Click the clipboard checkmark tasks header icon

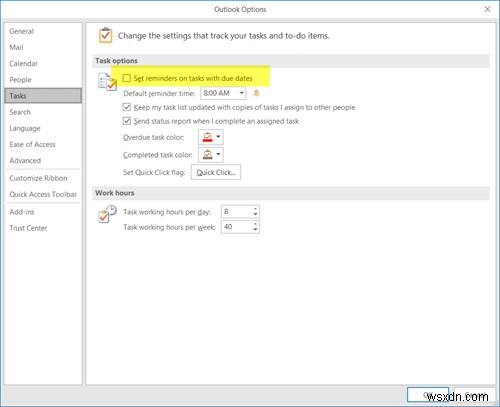pyautogui.click(x=105, y=35)
